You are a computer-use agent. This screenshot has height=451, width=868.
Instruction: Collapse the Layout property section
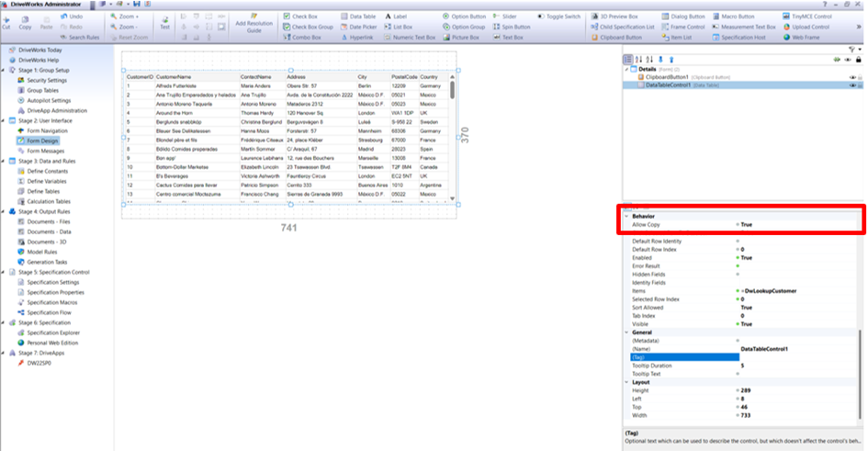point(626,382)
